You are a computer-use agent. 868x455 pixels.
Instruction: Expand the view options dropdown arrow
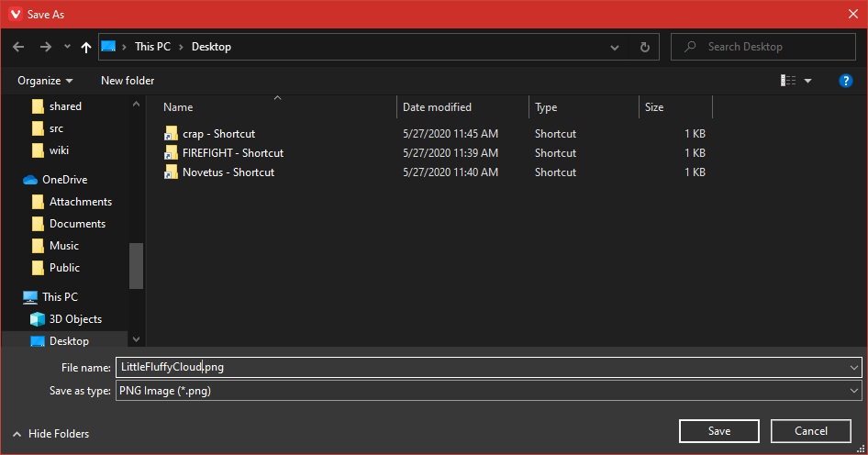coord(808,81)
